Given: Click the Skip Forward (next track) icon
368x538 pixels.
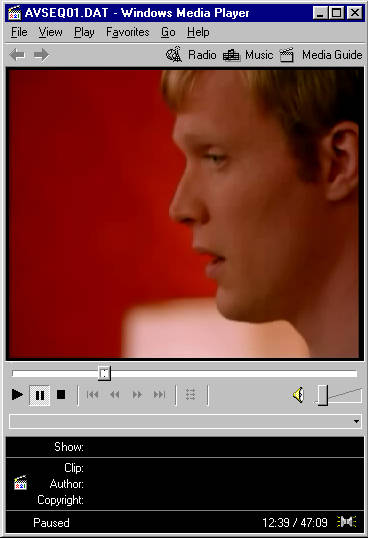Looking at the screenshot, I should pos(159,395).
